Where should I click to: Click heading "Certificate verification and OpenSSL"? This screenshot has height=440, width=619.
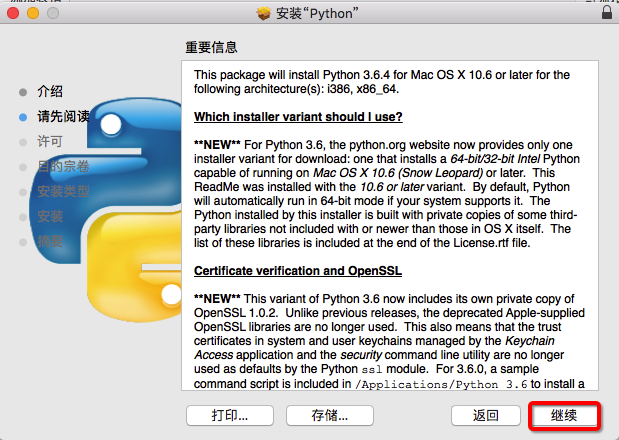tap(298, 271)
